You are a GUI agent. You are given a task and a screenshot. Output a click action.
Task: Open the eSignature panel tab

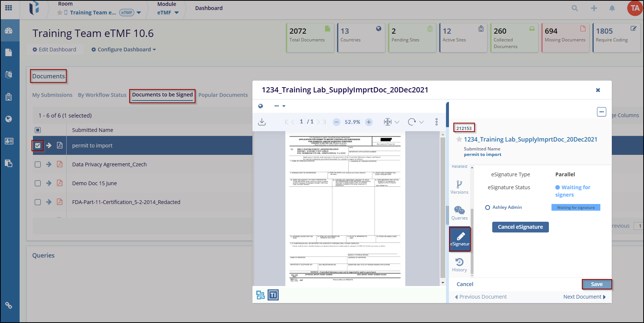[460, 239]
